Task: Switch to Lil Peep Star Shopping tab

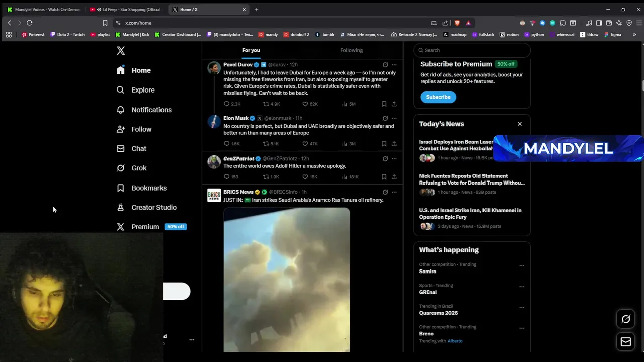Action: 125,9
